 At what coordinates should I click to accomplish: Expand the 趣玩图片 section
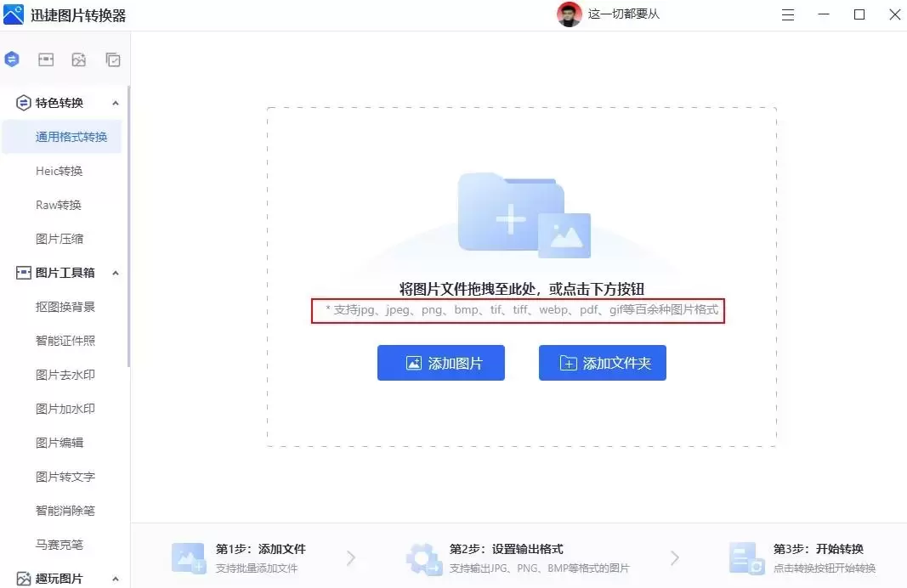[x=116, y=579]
